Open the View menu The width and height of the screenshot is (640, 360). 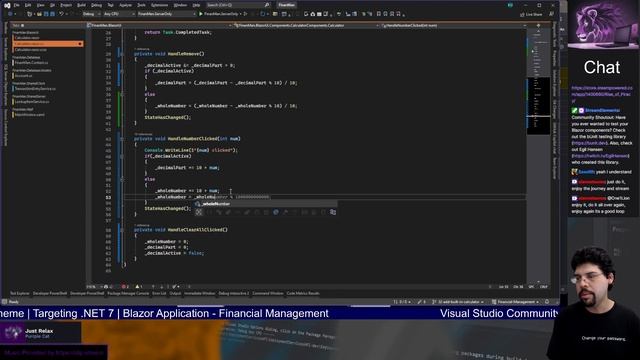pyautogui.click(x=40, y=5)
